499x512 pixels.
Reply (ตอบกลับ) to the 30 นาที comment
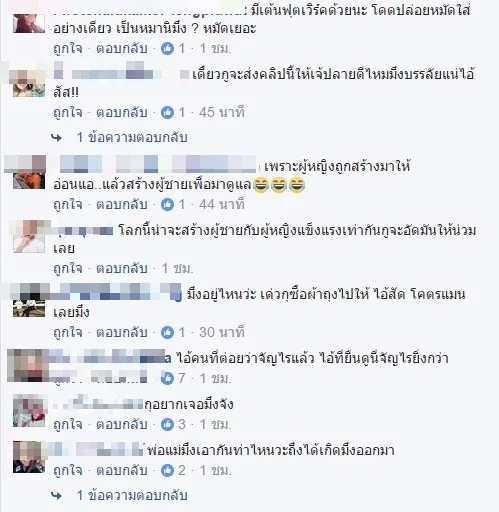coord(122,332)
